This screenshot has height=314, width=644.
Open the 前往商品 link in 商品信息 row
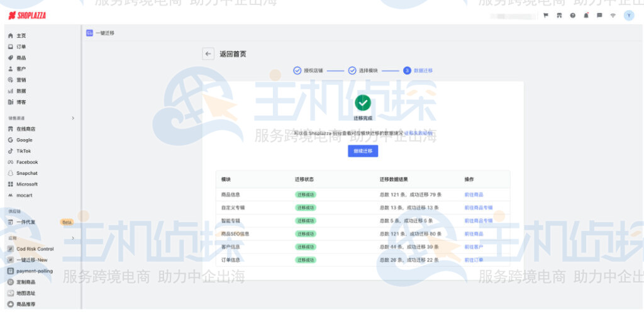tap(474, 195)
